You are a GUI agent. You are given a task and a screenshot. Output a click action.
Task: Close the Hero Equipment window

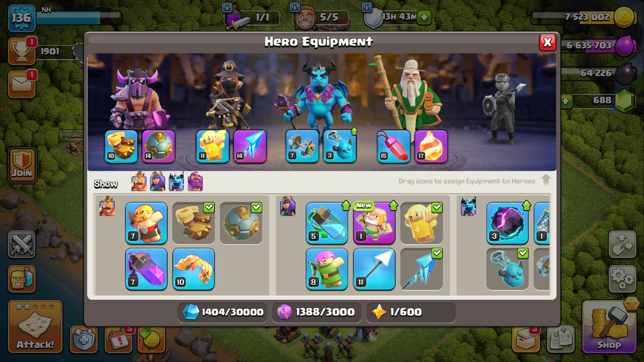547,42
